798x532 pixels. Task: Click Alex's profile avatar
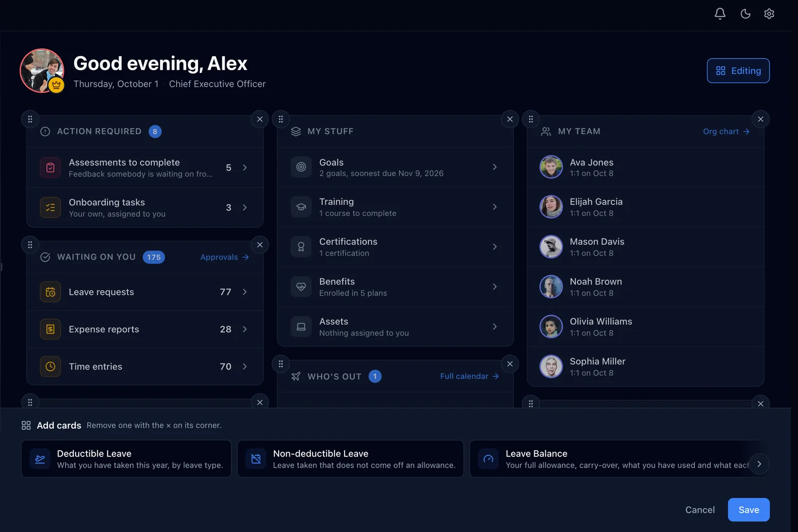[42, 71]
